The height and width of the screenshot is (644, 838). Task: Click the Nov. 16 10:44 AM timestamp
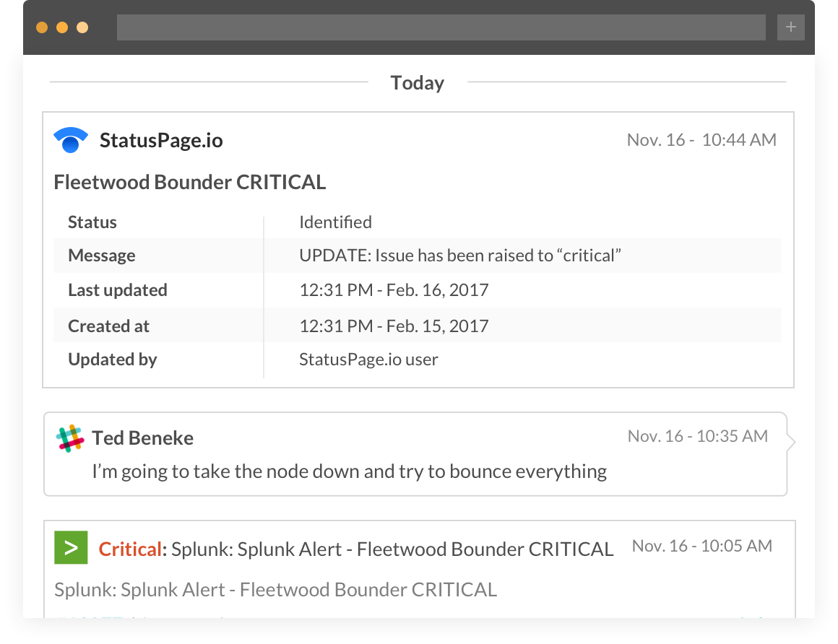[701, 140]
